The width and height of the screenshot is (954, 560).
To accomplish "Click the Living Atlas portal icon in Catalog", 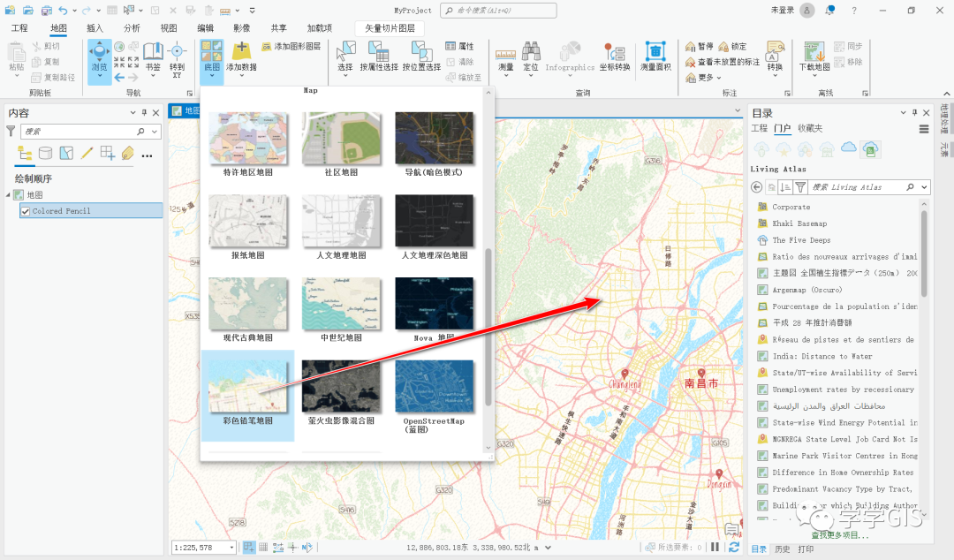I will [x=871, y=149].
